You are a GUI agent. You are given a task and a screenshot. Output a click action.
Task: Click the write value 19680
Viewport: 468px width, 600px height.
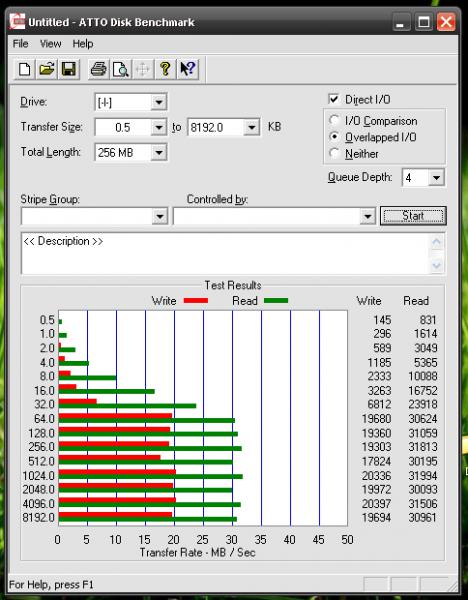(376, 419)
